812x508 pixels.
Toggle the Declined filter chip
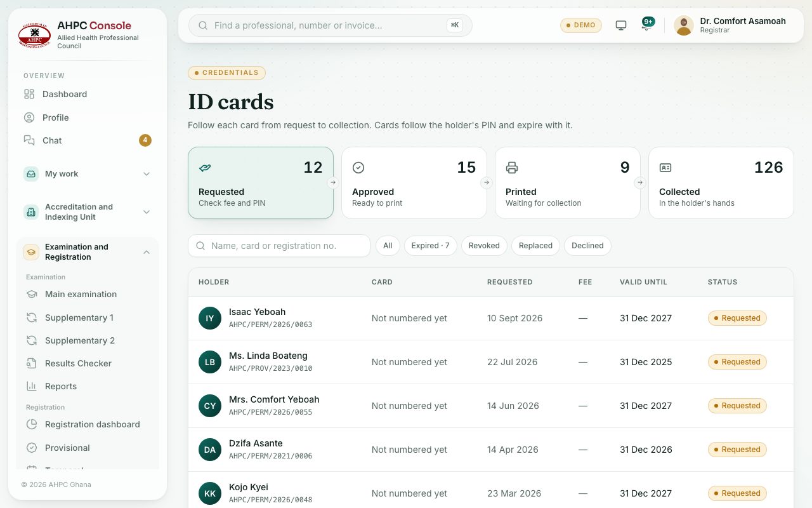click(x=587, y=246)
